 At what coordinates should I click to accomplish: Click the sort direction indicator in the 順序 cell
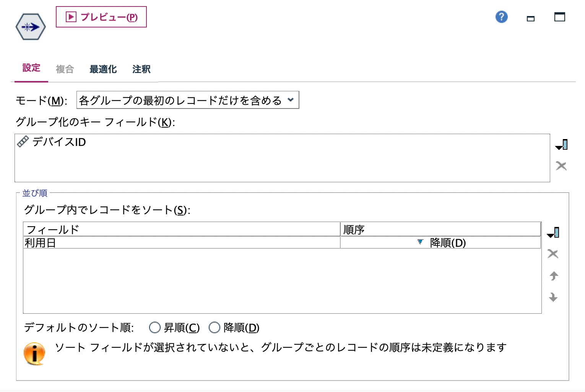(421, 241)
